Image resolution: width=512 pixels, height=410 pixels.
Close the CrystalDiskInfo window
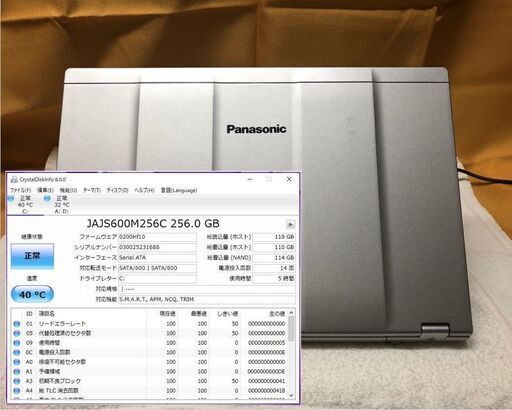point(289,179)
